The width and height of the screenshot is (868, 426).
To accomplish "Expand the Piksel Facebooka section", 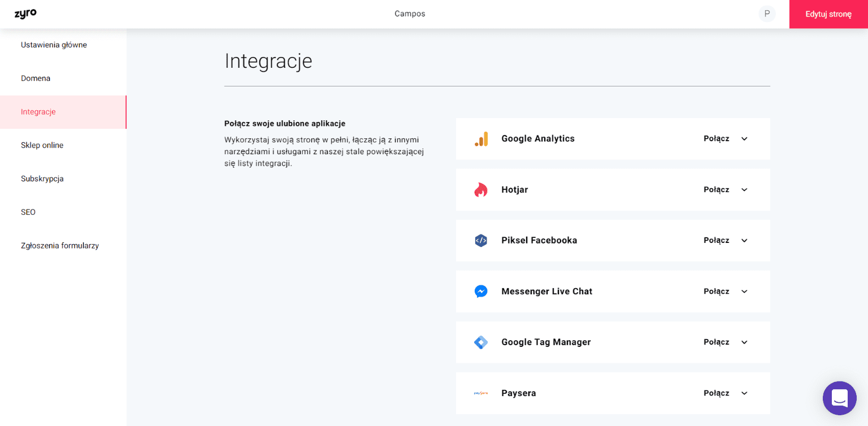I will click(x=744, y=240).
